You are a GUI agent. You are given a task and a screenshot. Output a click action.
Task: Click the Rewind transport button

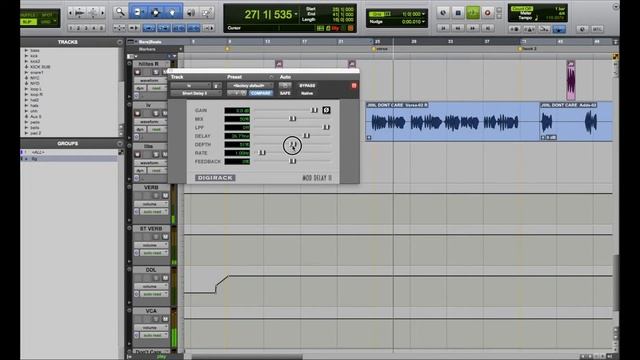(458, 28)
